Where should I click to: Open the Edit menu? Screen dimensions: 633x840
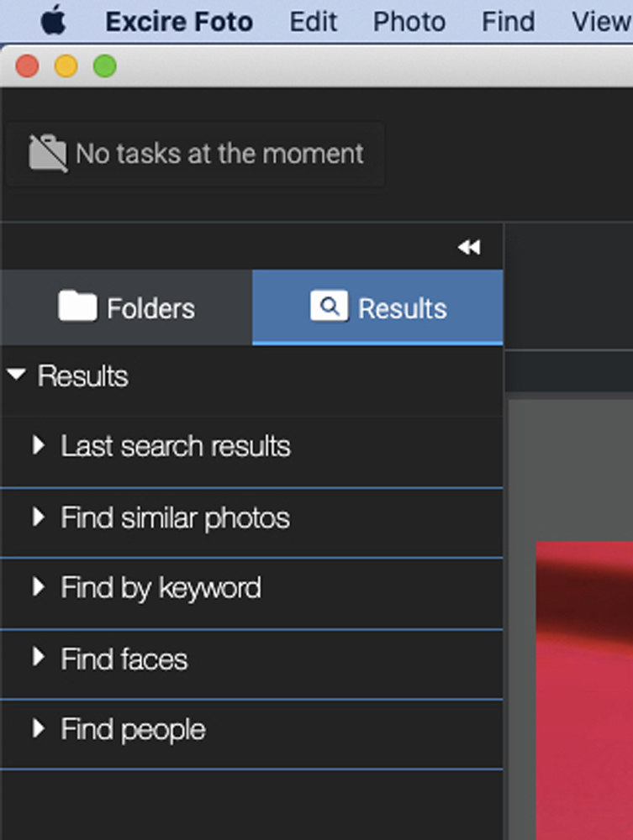pos(314,21)
